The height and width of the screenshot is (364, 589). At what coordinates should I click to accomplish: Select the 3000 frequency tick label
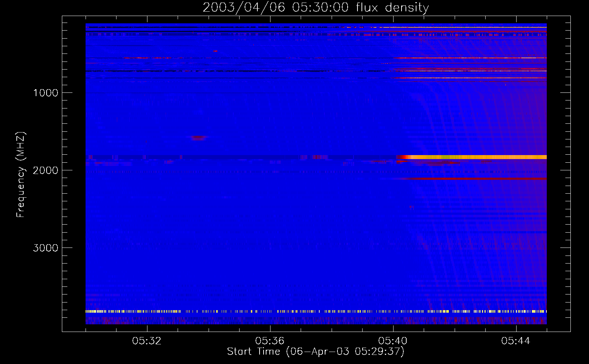coord(46,248)
